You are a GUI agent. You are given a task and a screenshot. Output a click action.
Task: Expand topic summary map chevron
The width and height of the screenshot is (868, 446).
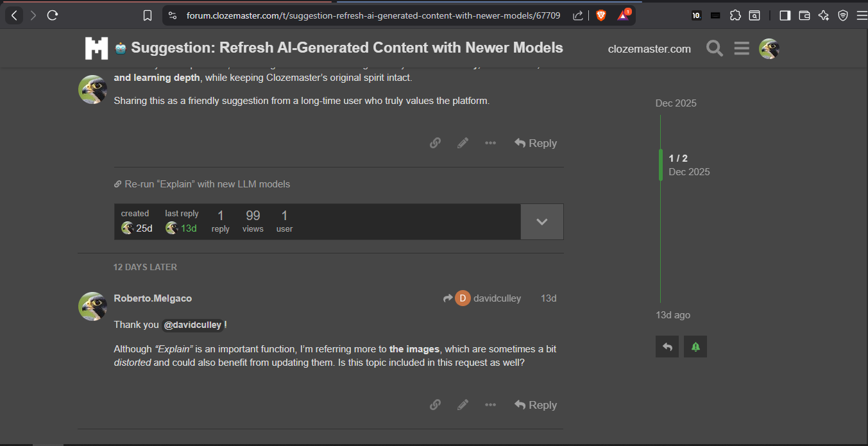[541, 222]
